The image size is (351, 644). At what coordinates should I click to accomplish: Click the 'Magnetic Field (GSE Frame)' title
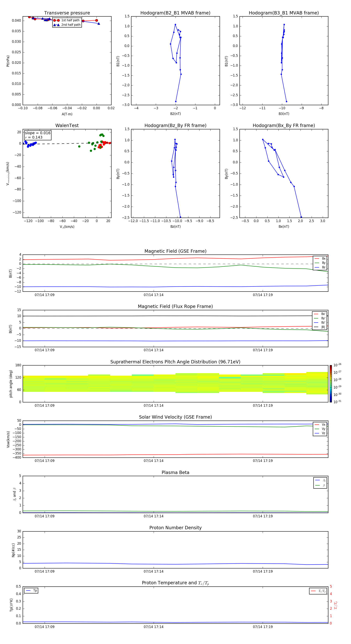[175, 251]
